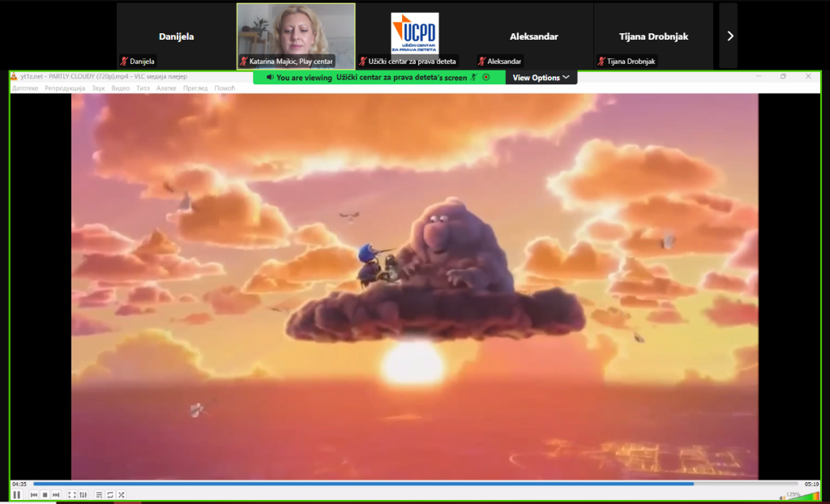The width and height of the screenshot is (830, 504).
Task: Click Užički centar's muted microphone icon
Action: (362, 62)
